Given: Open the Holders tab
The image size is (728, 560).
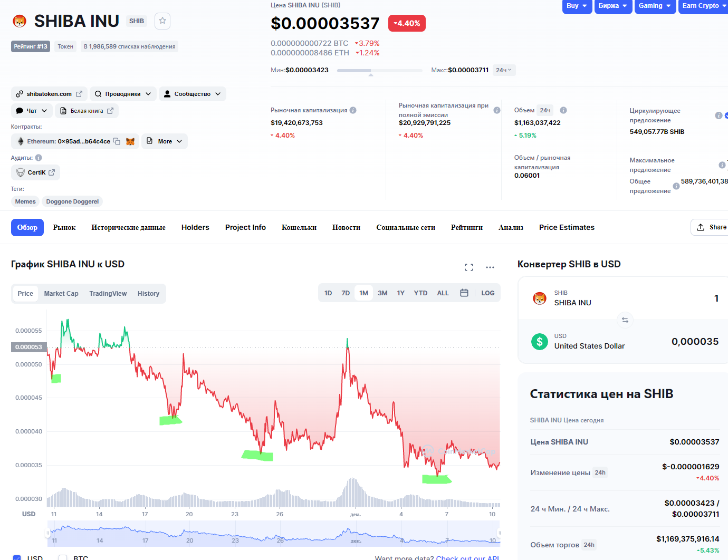Looking at the screenshot, I should (195, 227).
